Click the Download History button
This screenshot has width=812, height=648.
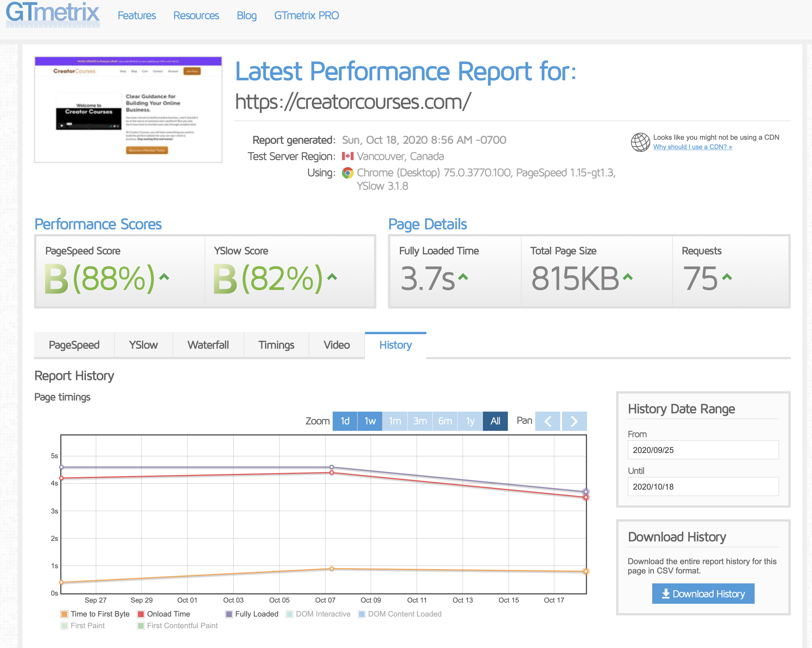point(703,594)
